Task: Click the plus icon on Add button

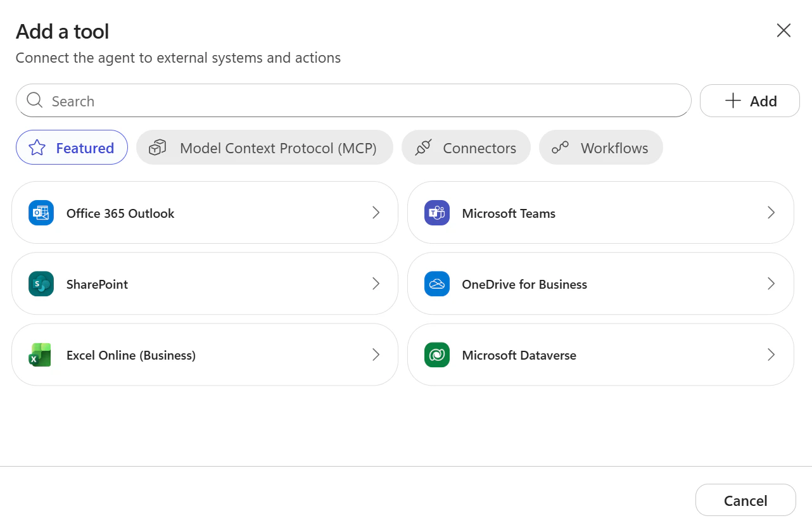Action: pos(733,101)
